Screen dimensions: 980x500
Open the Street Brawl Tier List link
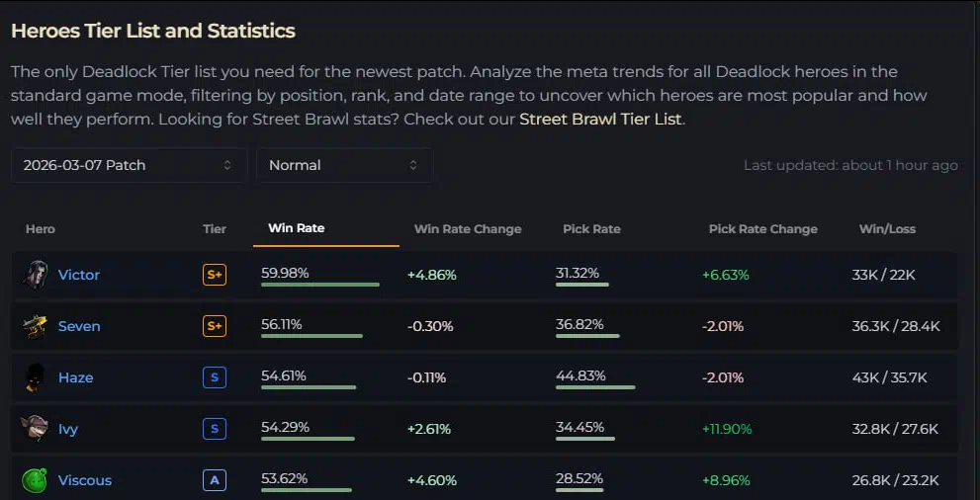[x=600, y=120]
